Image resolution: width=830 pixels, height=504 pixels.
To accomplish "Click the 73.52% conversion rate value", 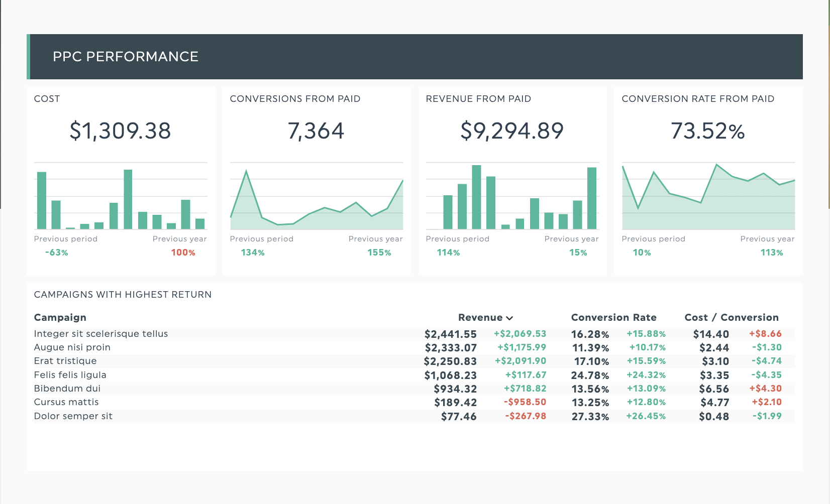I will coord(708,131).
